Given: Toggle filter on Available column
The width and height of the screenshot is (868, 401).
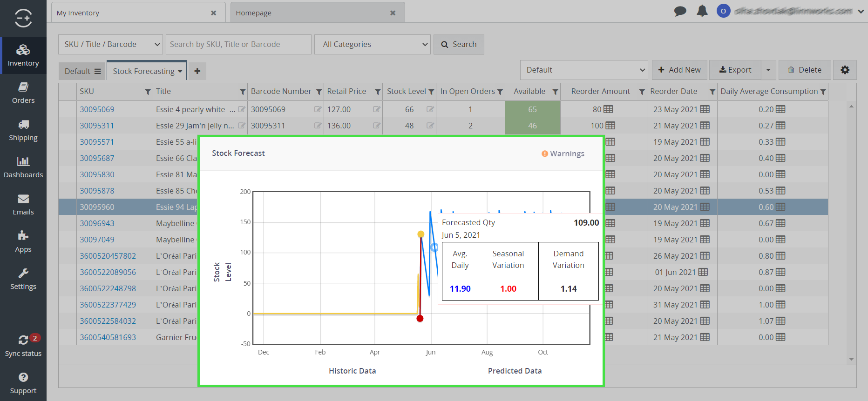Looking at the screenshot, I should (x=555, y=92).
